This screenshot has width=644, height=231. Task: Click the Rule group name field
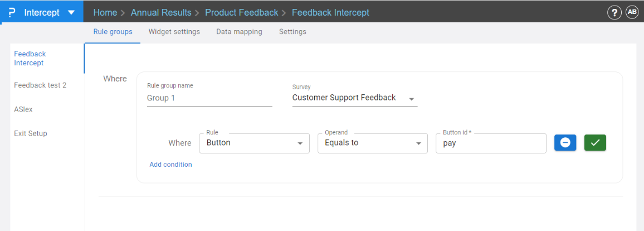209,98
